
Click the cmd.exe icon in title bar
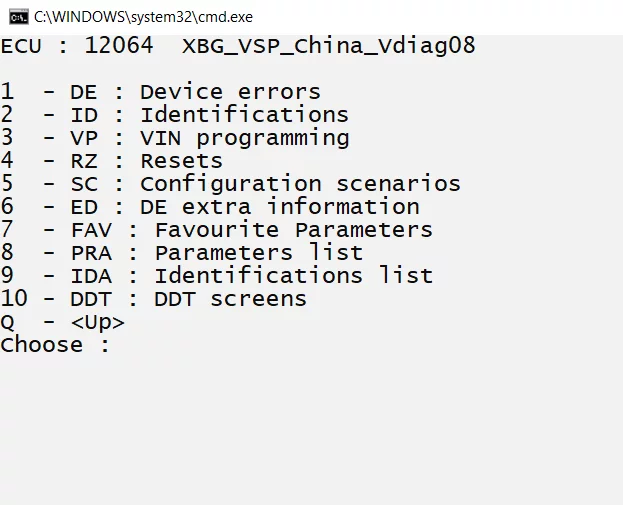coord(19,17)
